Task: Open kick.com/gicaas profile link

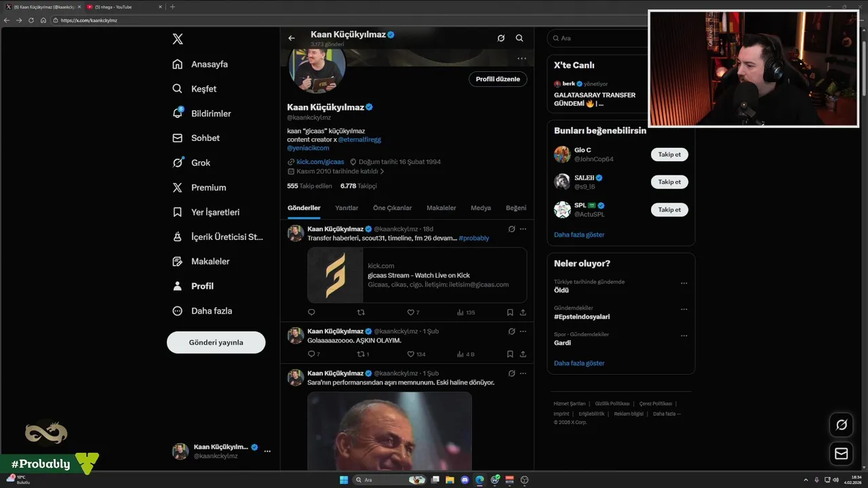Action: click(x=320, y=162)
